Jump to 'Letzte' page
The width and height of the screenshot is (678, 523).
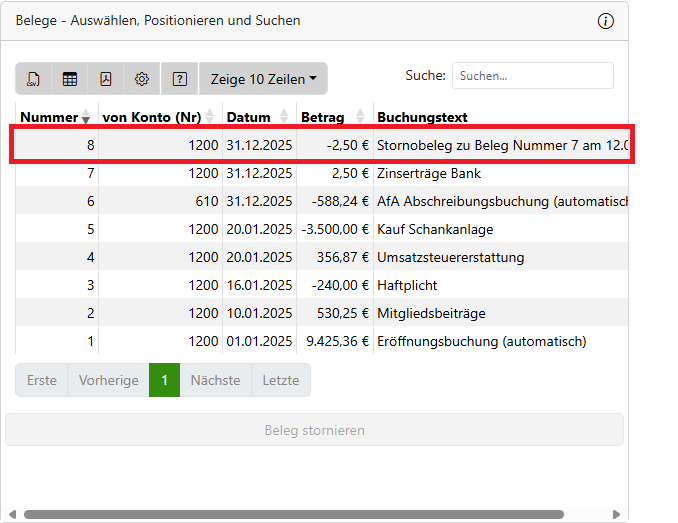(280, 380)
